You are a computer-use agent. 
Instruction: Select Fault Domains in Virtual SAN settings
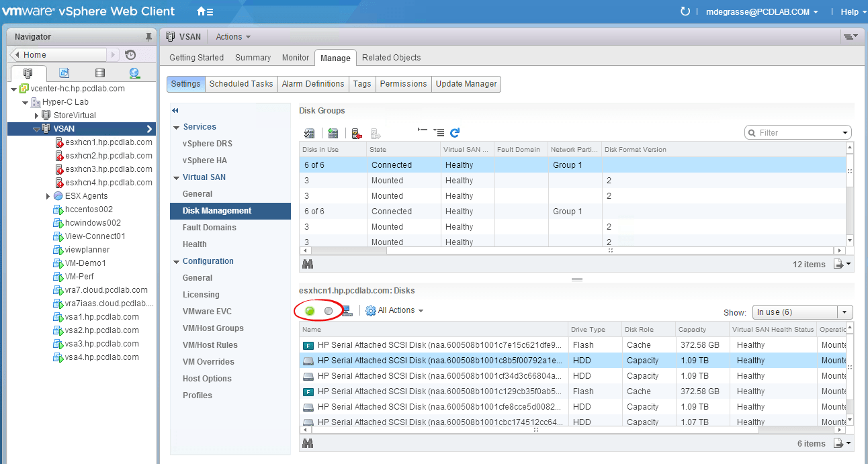pos(209,228)
